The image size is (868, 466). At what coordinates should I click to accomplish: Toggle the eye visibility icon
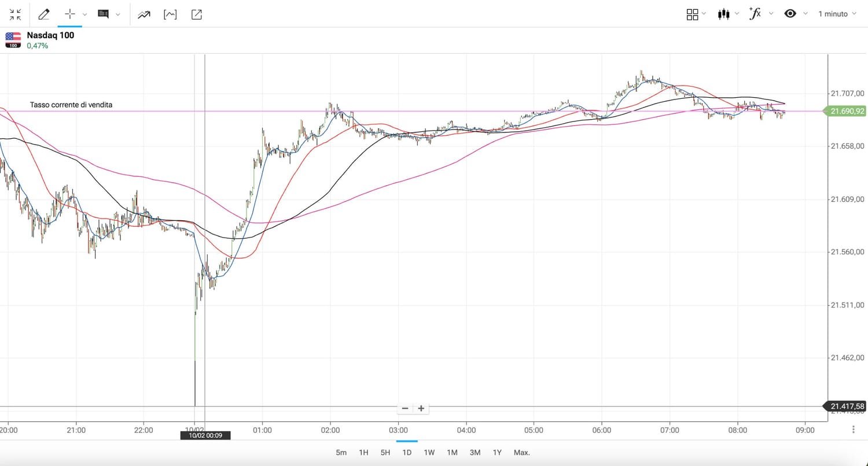click(790, 14)
